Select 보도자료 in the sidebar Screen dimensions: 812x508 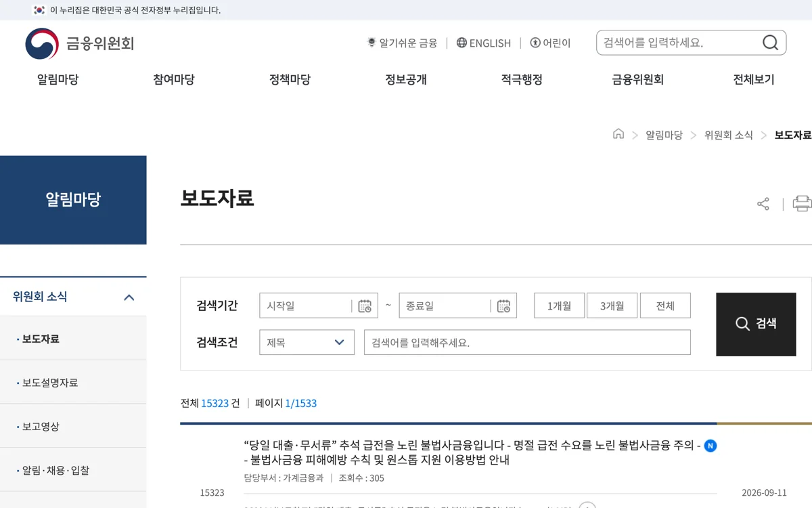pyautogui.click(x=73, y=339)
